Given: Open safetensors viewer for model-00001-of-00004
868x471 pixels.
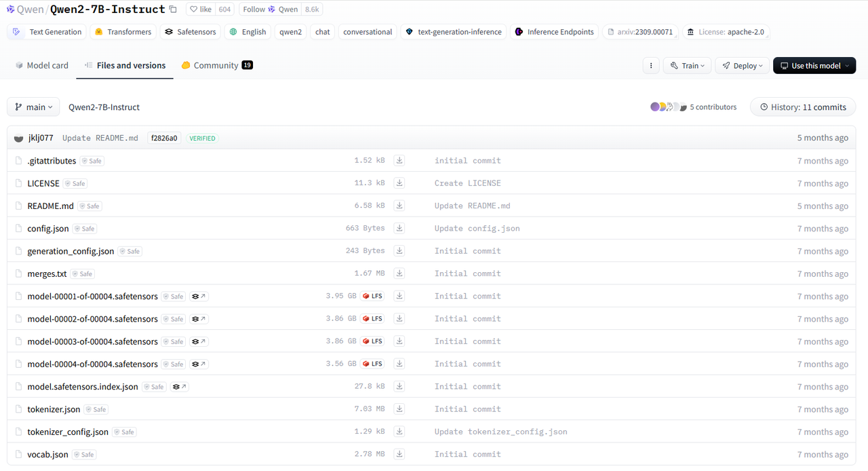Looking at the screenshot, I should (199, 297).
